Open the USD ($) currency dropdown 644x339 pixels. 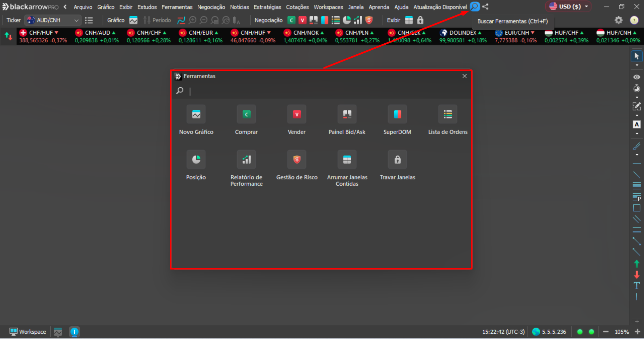click(x=568, y=6)
